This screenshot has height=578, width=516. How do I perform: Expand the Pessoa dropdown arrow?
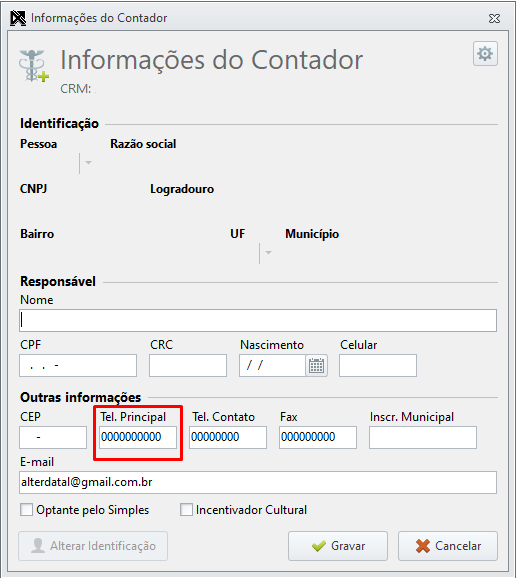coord(88,163)
